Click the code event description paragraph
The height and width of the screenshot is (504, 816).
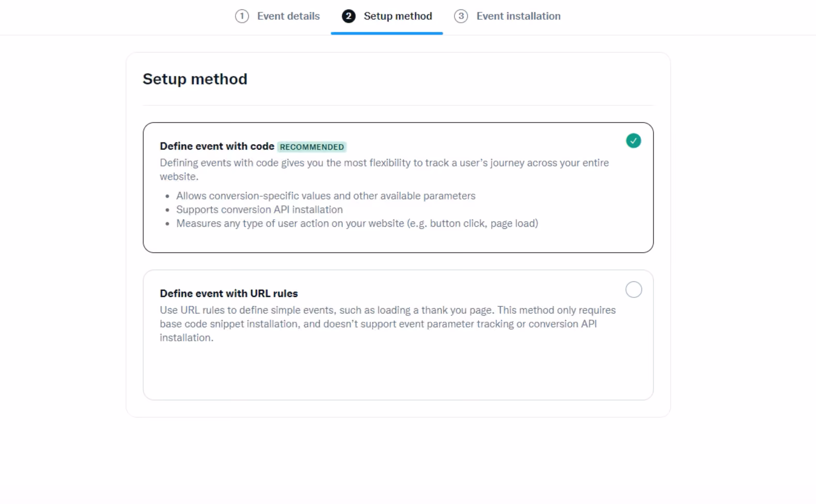(x=384, y=169)
